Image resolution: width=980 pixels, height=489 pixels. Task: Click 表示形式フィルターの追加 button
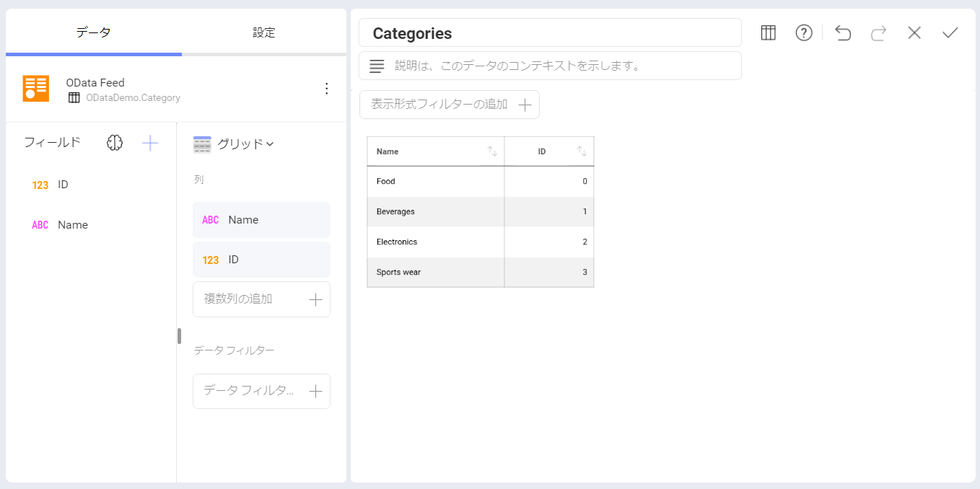coord(449,105)
